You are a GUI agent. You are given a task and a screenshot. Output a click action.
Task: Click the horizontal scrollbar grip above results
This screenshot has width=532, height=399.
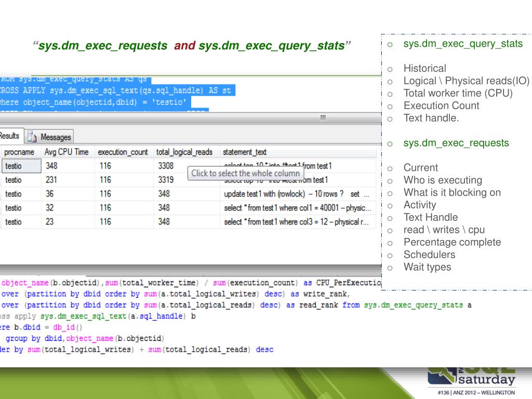tap(323, 118)
